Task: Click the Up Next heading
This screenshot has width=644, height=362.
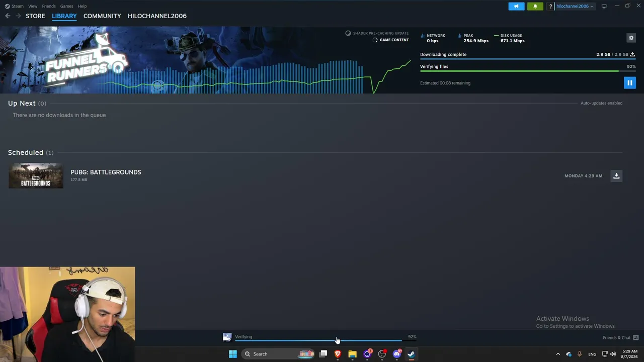Action: click(22, 103)
